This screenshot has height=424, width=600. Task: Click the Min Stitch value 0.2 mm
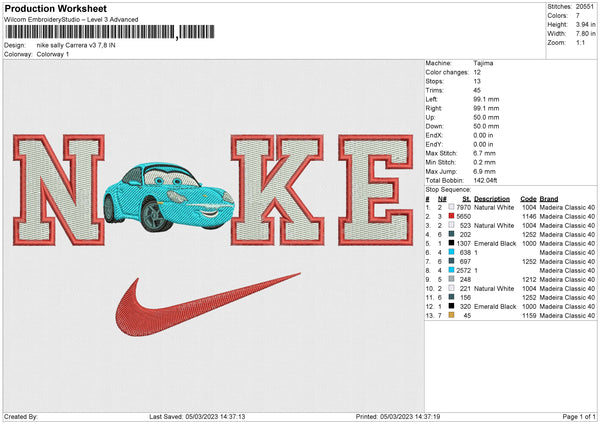click(484, 162)
